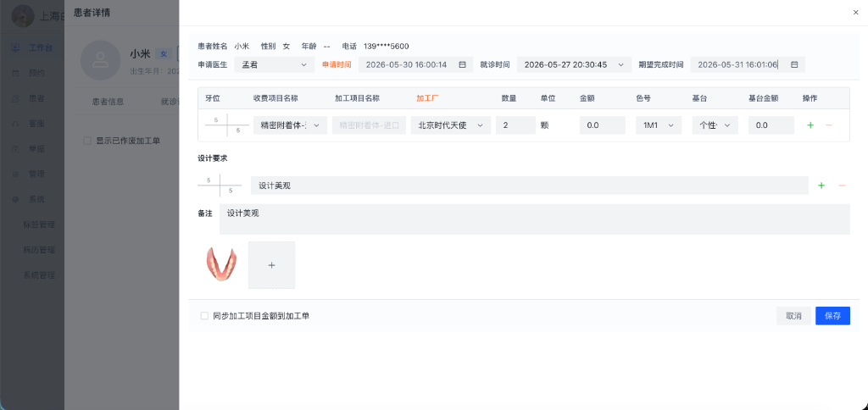Click 加工厂 column header
Image resolution: width=868 pixels, height=410 pixels.
tap(427, 98)
